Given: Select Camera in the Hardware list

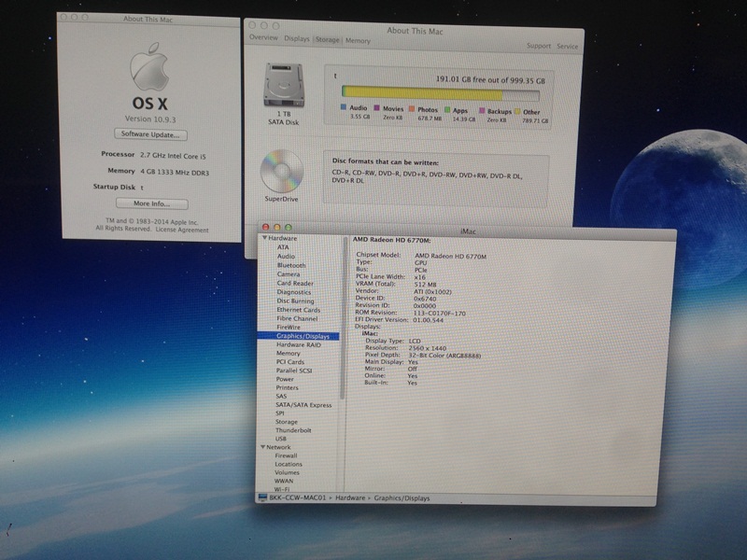Looking at the screenshot, I should coord(289,274).
